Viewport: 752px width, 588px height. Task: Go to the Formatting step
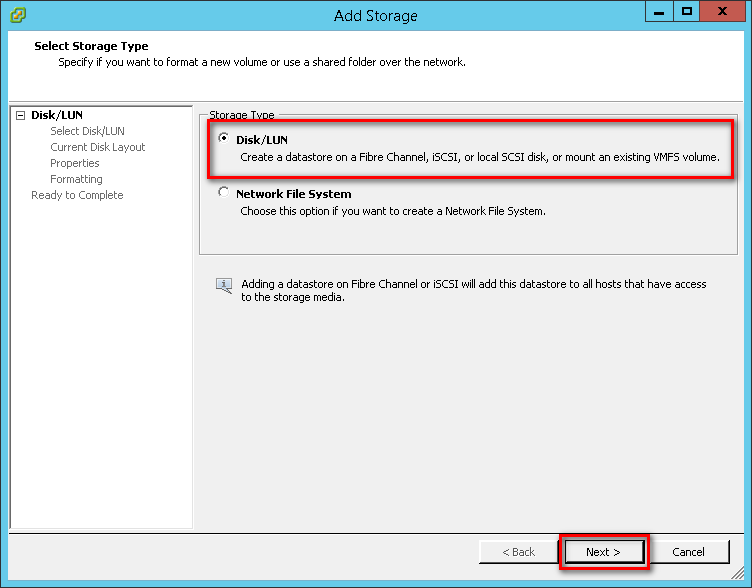(76, 179)
